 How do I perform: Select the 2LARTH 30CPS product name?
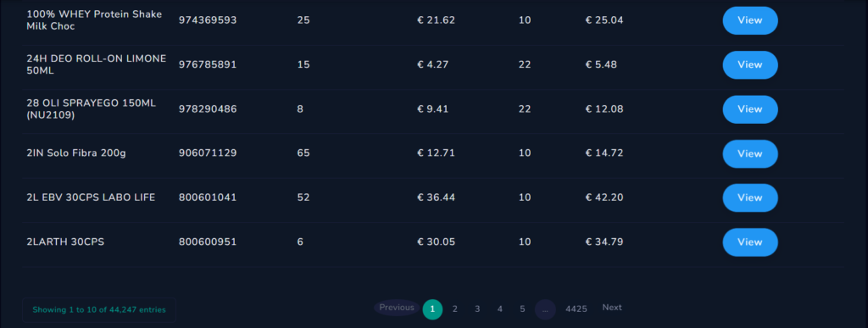pyautogui.click(x=65, y=242)
